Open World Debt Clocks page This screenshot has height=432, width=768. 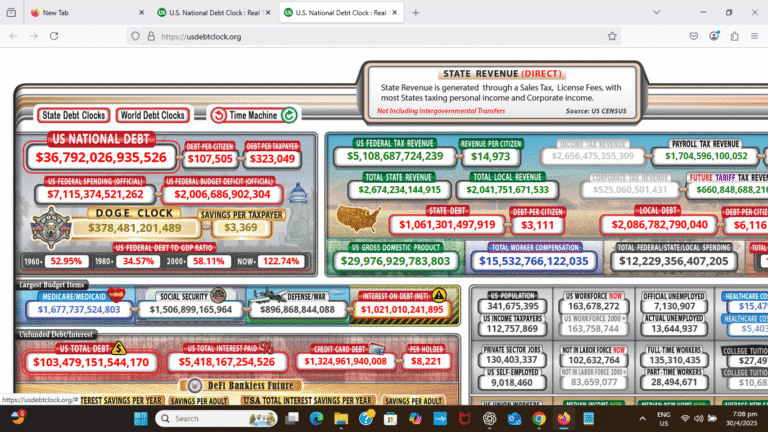[152, 115]
